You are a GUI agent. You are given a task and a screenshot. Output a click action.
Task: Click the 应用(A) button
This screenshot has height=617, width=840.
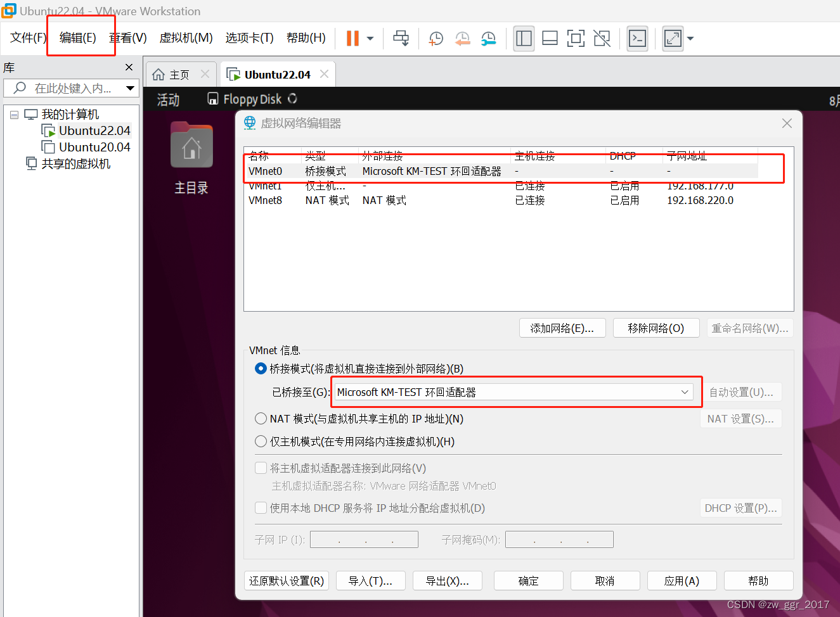682,581
